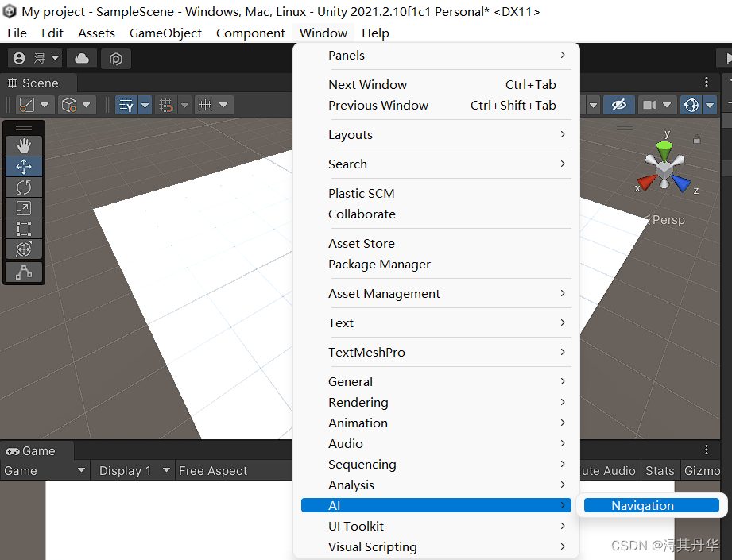This screenshot has width=732, height=560.
Task: Toggle the Gizmos sphere icon
Action: click(691, 105)
